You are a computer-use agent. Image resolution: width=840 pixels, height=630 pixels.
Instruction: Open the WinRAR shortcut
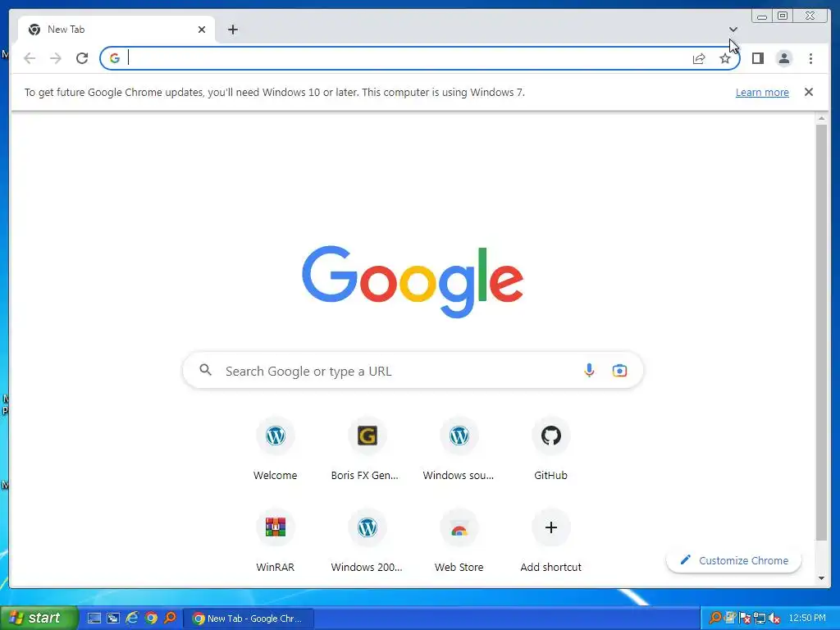coord(276,541)
